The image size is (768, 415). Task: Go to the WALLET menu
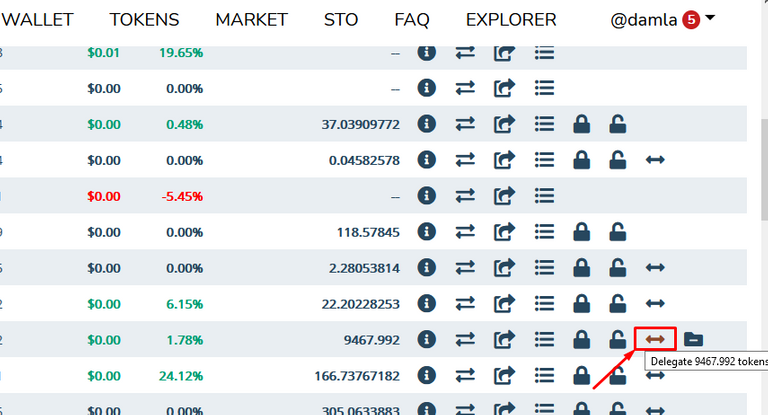[37, 20]
